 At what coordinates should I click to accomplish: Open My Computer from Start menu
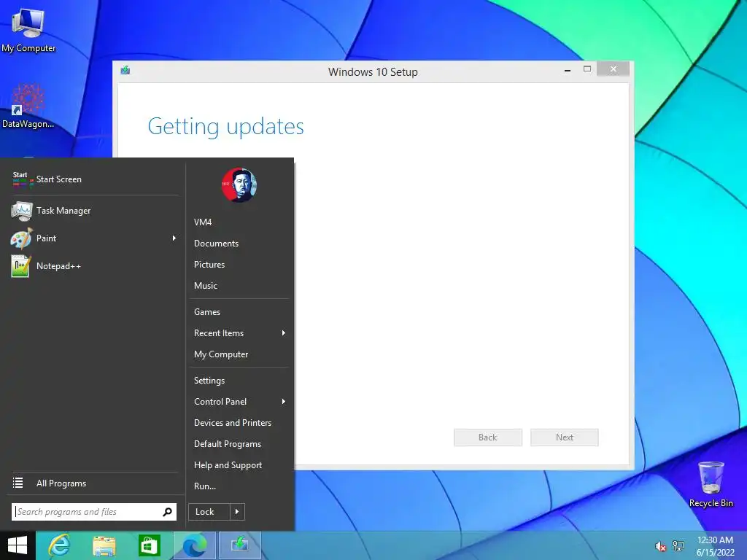(x=239, y=354)
